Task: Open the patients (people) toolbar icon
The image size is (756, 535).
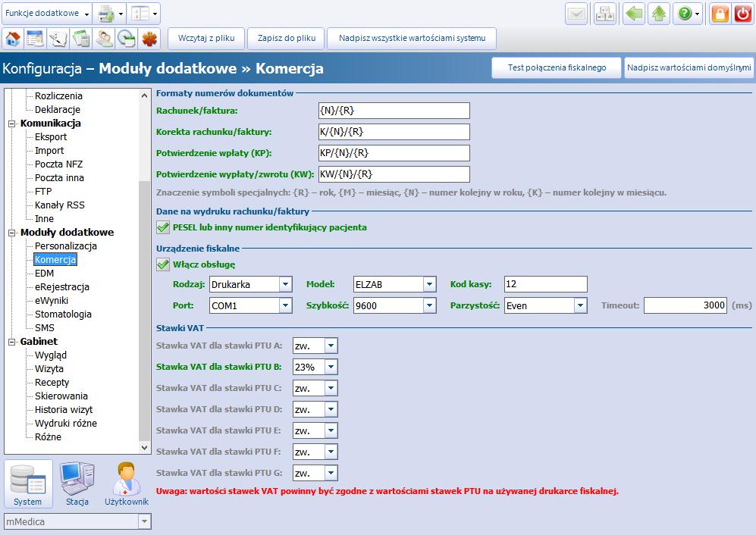Action: [x=104, y=39]
